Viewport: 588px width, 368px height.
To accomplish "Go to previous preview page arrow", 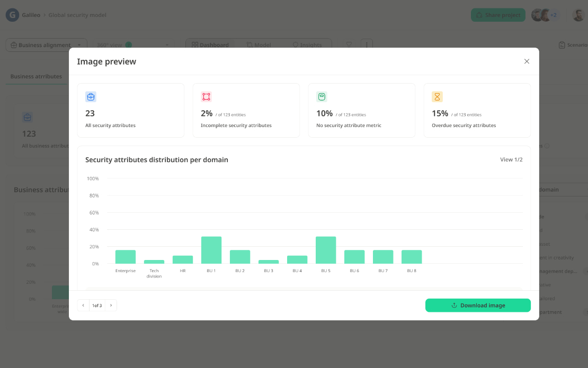I will pos(83,306).
